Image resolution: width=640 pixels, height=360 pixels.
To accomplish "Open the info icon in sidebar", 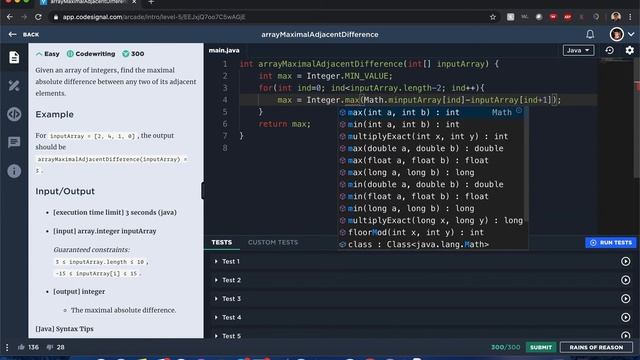I will [x=14, y=171].
